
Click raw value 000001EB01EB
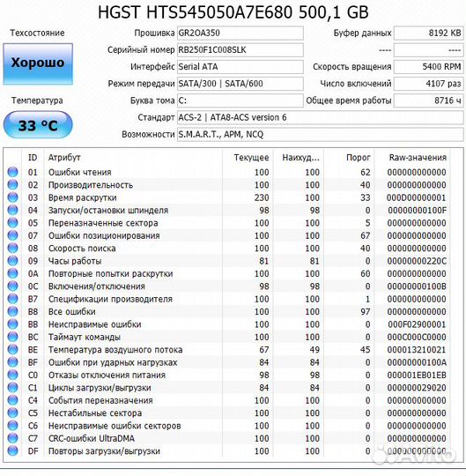pyautogui.click(x=417, y=376)
